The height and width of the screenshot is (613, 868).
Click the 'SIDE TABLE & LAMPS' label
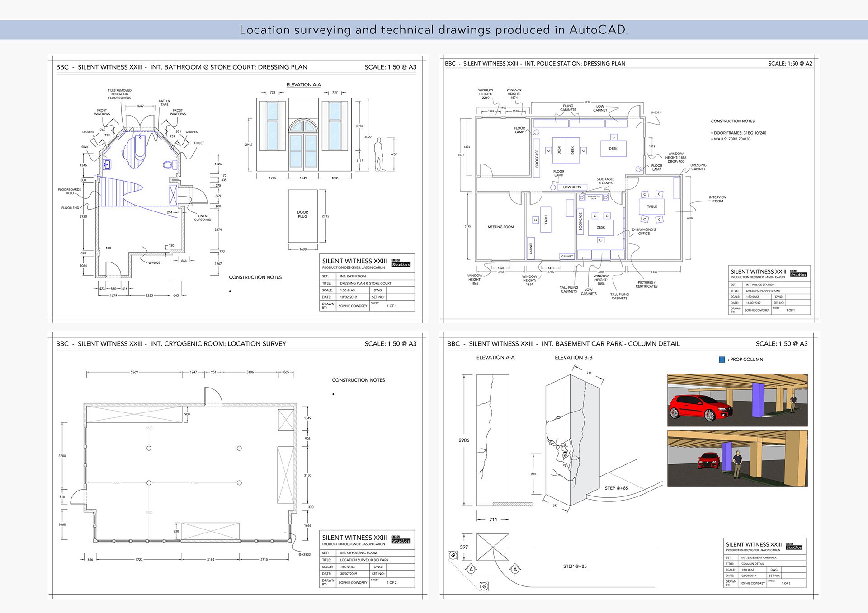605,181
